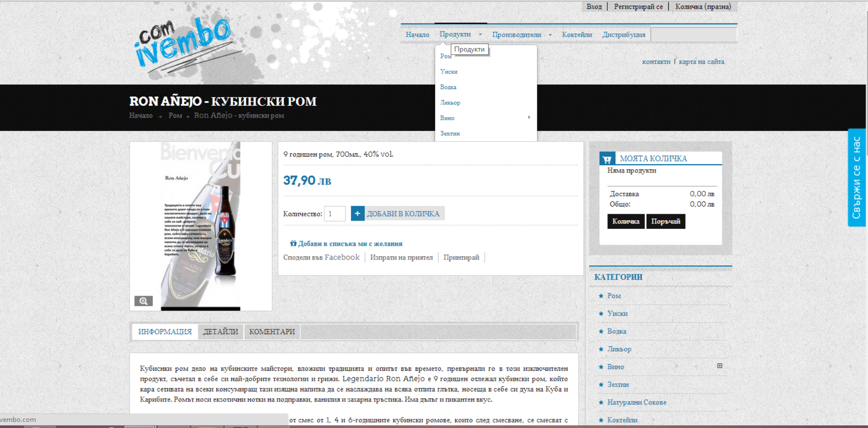This screenshot has height=428, width=868.
Task: Click the gift icon for wishlist
Action: [x=293, y=244]
